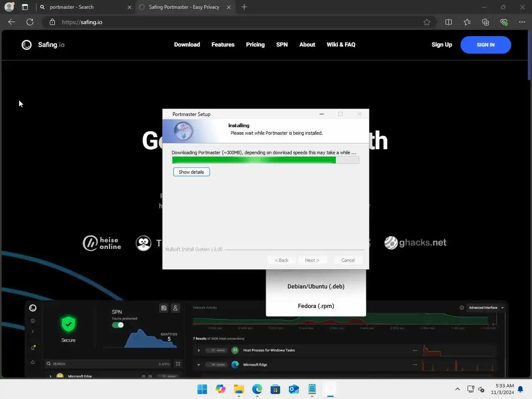This screenshot has width=532, height=399.
Task: Open Edge settings and more menu
Action: pyautogui.click(x=522, y=22)
